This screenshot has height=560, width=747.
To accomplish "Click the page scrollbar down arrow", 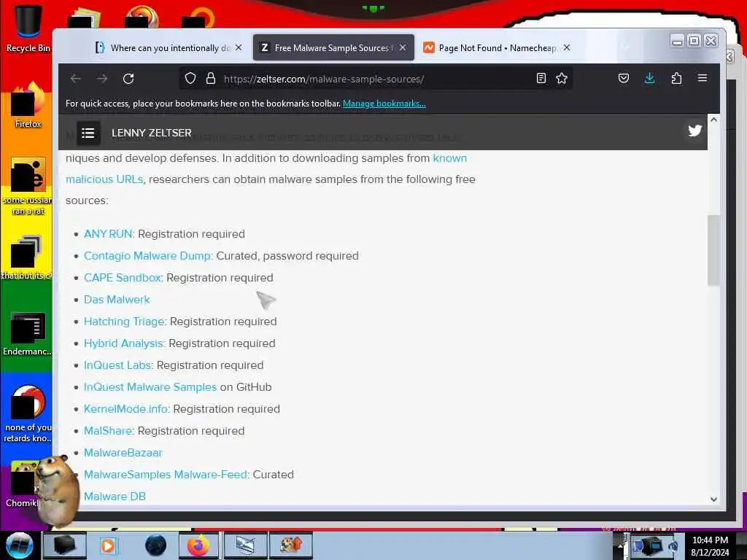I will coord(713,499).
